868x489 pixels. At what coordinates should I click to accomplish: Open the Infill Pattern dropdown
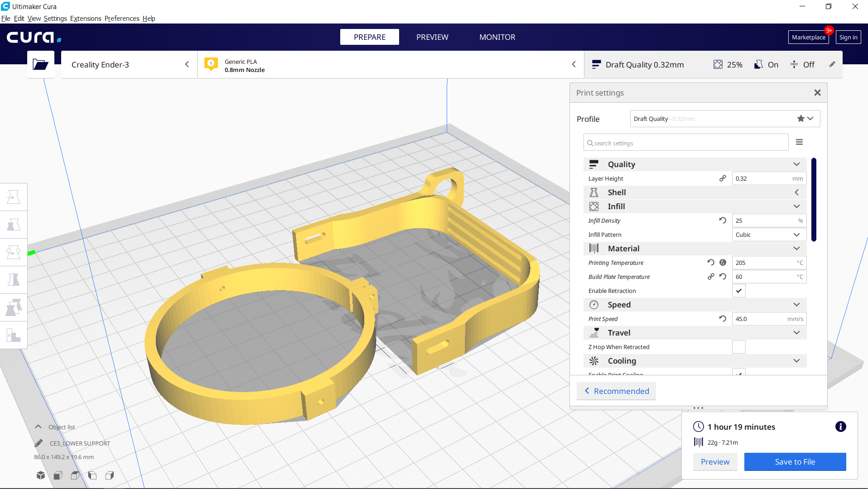click(769, 235)
